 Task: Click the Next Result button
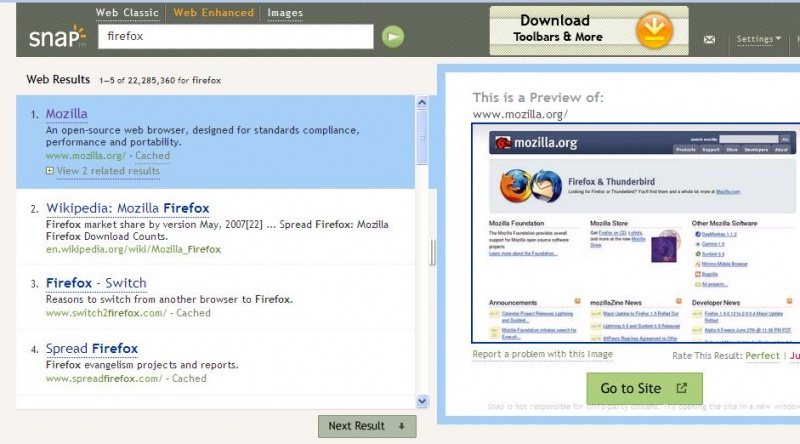pos(367,426)
